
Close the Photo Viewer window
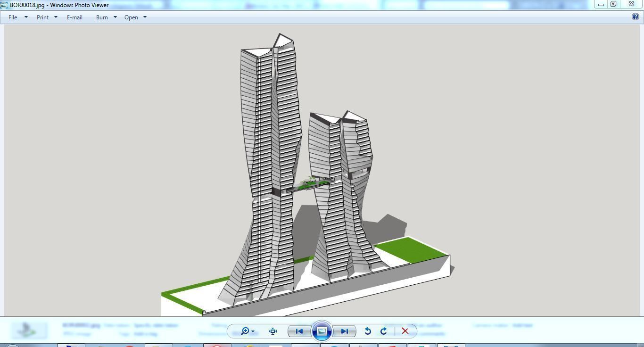[631, 4]
